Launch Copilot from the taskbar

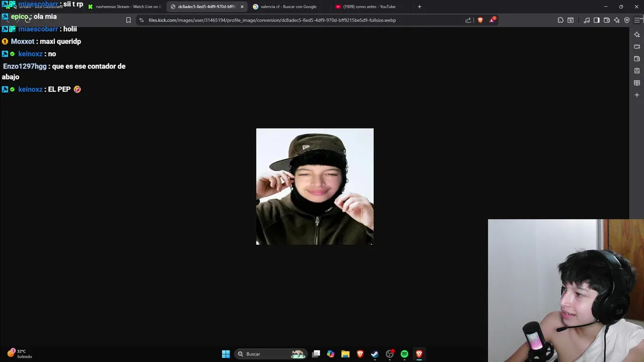click(x=331, y=354)
